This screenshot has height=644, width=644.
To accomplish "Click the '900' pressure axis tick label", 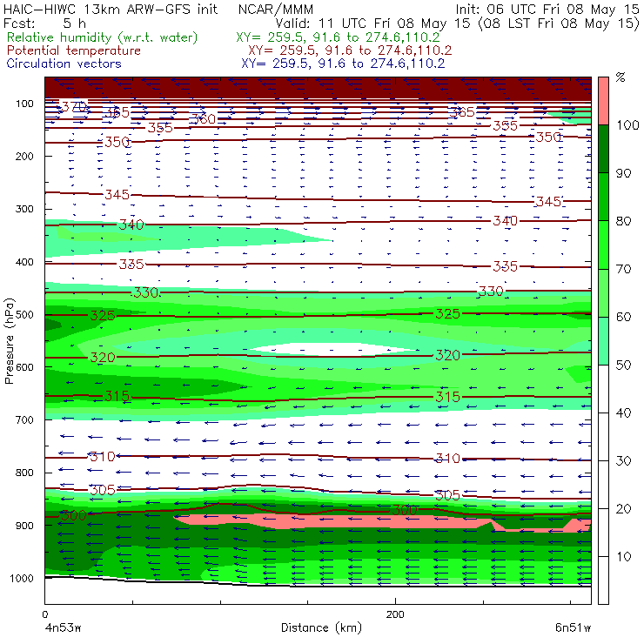I will 24,526.
